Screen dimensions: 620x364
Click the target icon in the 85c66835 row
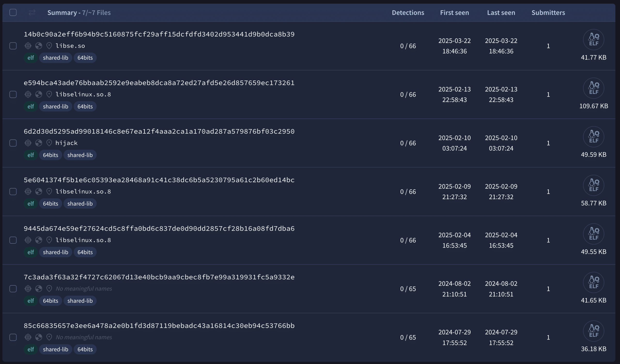tap(28, 337)
